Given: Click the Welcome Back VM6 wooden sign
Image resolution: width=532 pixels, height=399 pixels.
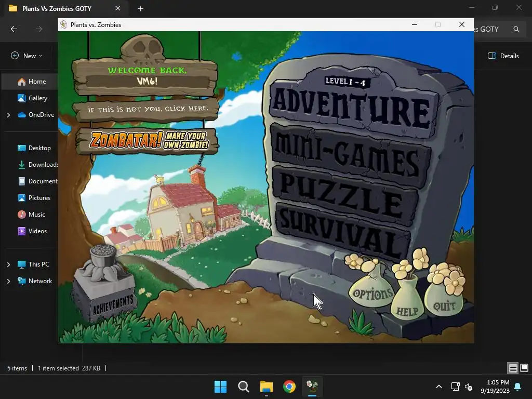Looking at the screenshot, I should tap(145, 76).
